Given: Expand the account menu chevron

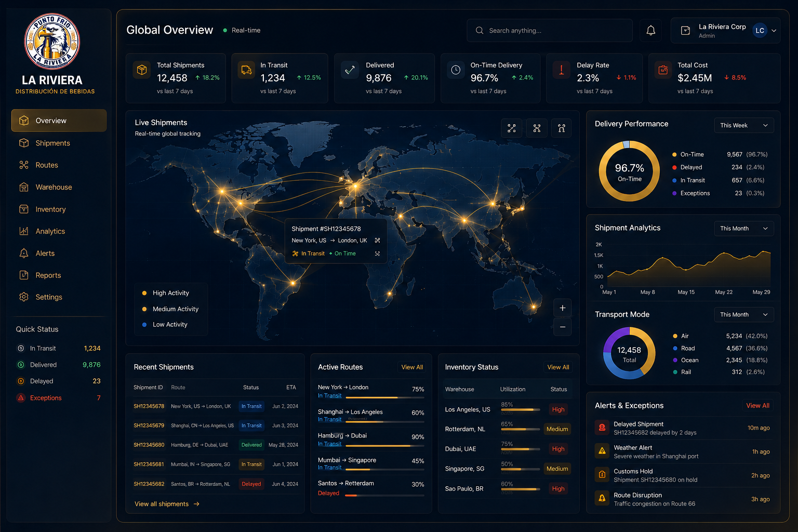Looking at the screenshot, I should click(x=774, y=31).
